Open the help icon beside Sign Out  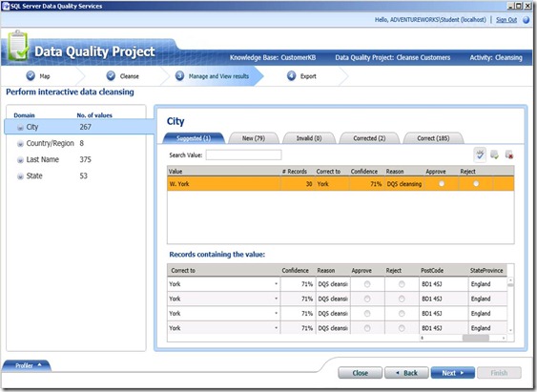pyautogui.click(x=527, y=20)
